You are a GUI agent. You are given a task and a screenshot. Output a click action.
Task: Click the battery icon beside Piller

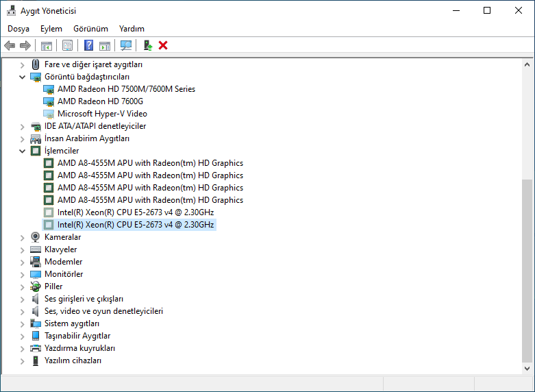36,286
